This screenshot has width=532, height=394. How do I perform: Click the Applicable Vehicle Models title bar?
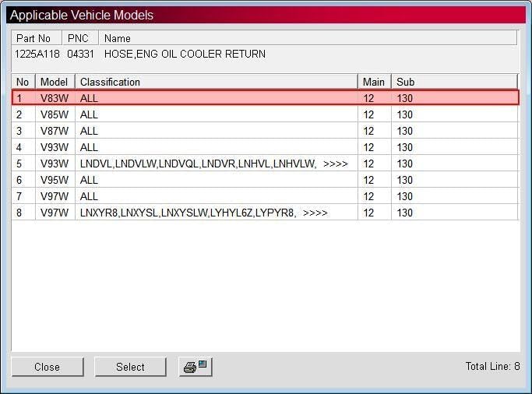click(x=266, y=15)
